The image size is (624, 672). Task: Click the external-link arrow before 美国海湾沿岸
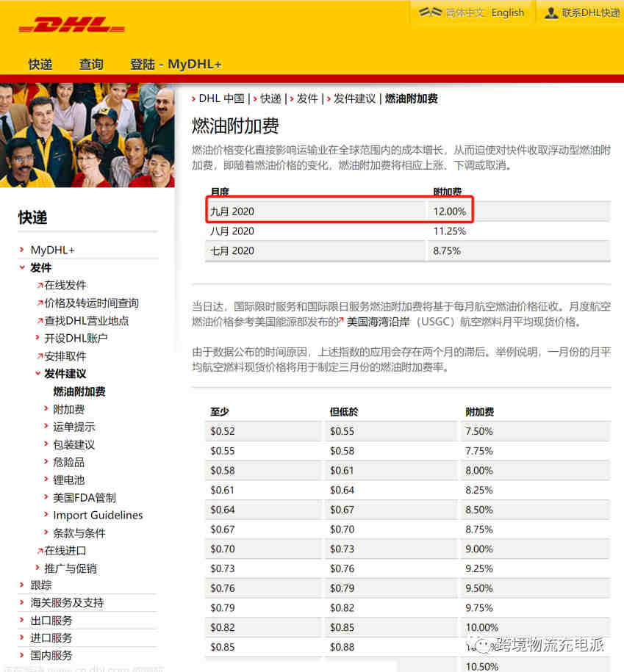pos(341,320)
